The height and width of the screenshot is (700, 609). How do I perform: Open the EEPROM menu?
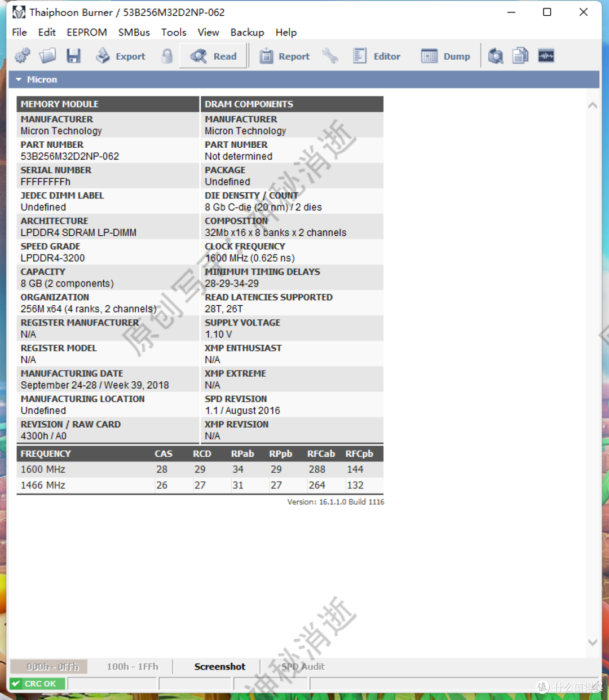[87, 32]
